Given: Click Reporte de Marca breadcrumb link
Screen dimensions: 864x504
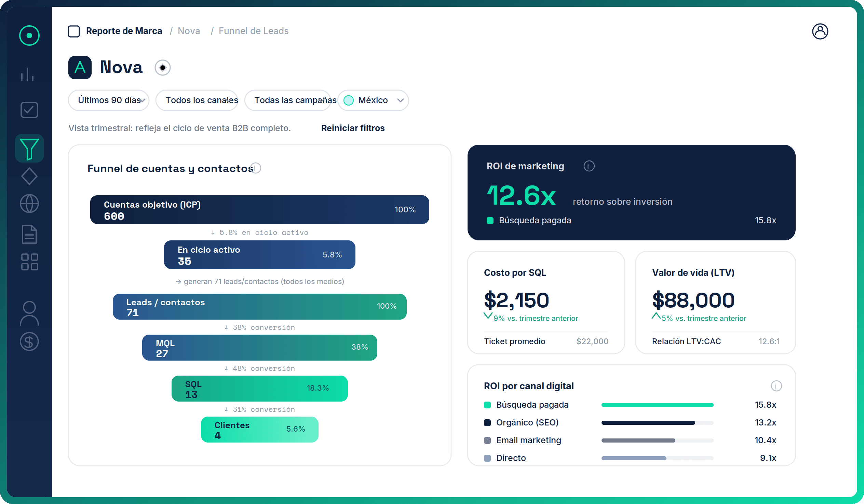Looking at the screenshot, I should pyautogui.click(x=124, y=31).
